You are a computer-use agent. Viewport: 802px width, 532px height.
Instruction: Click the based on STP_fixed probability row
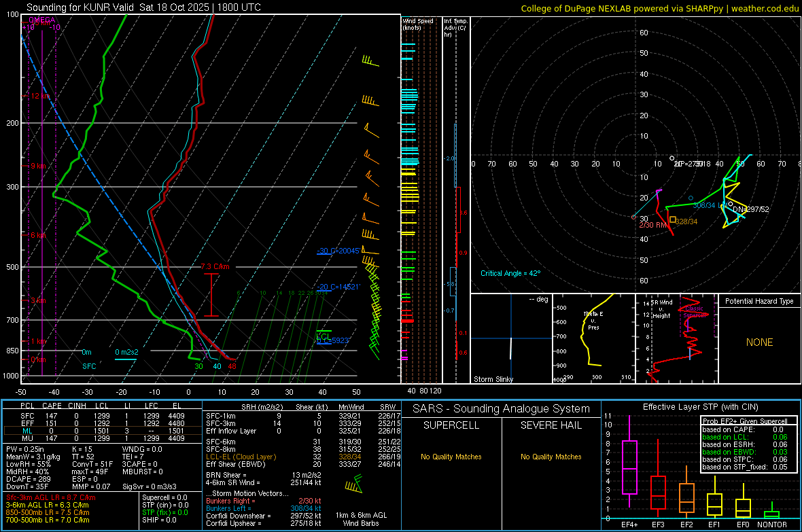(745, 467)
